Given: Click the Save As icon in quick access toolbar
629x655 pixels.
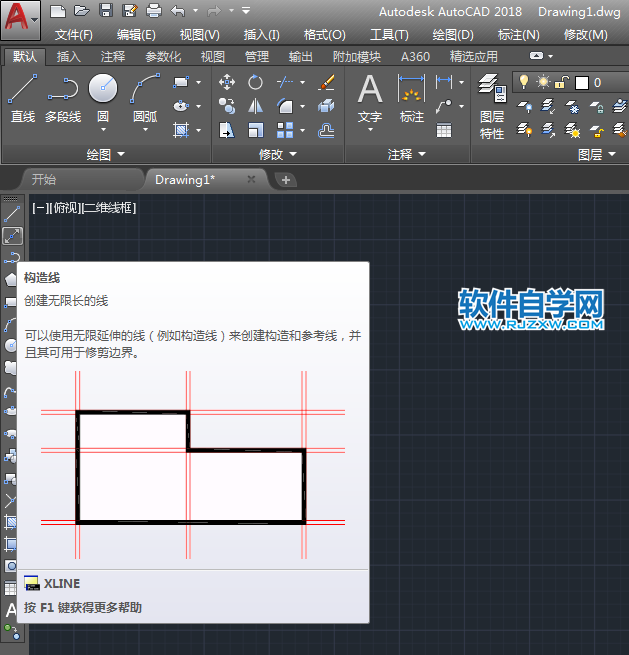Looking at the screenshot, I should coord(130,11).
